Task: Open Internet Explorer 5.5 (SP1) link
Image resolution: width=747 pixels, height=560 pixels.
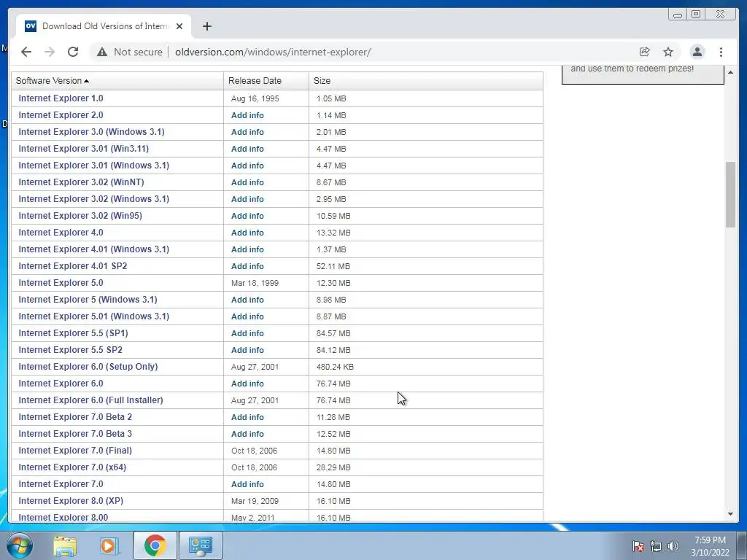Action: (74, 332)
